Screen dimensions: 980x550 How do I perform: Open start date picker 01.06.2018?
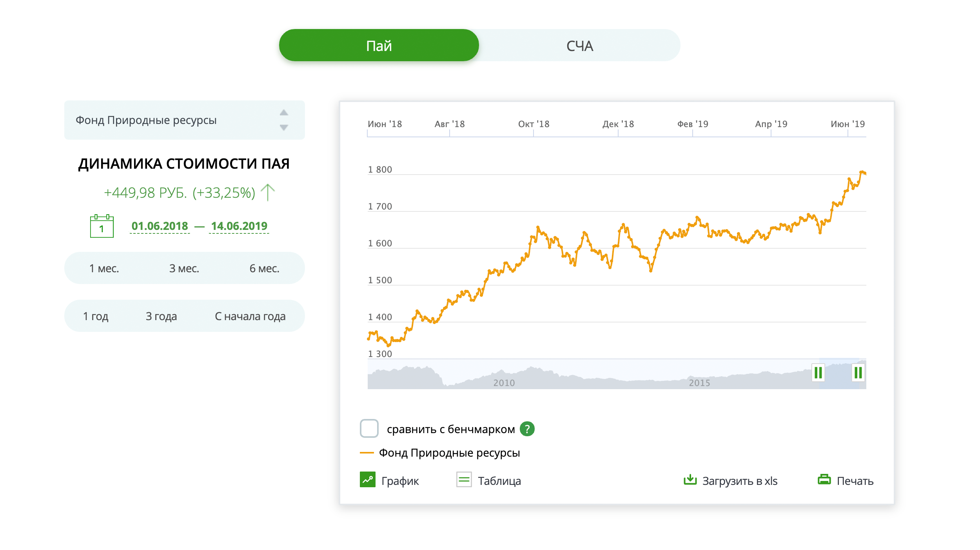[160, 226]
